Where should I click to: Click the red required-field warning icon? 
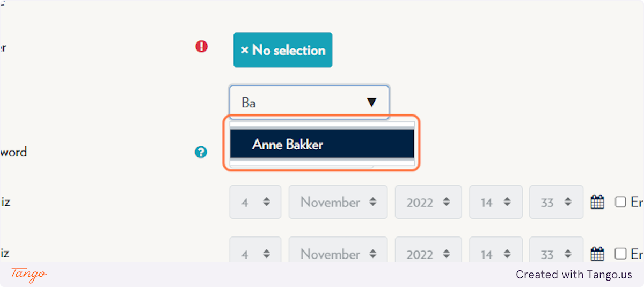point(201,47)
